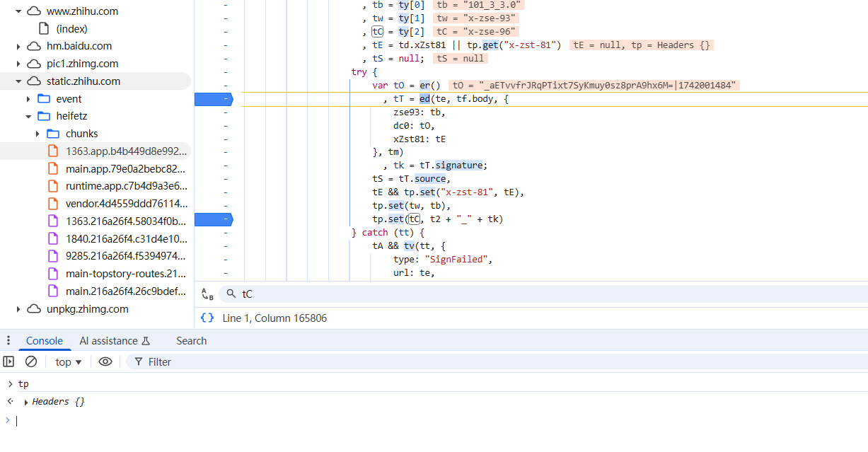This screenshot has width=868, height=452.
Task: Show the console sidebar
Action: tap(8, 361)
